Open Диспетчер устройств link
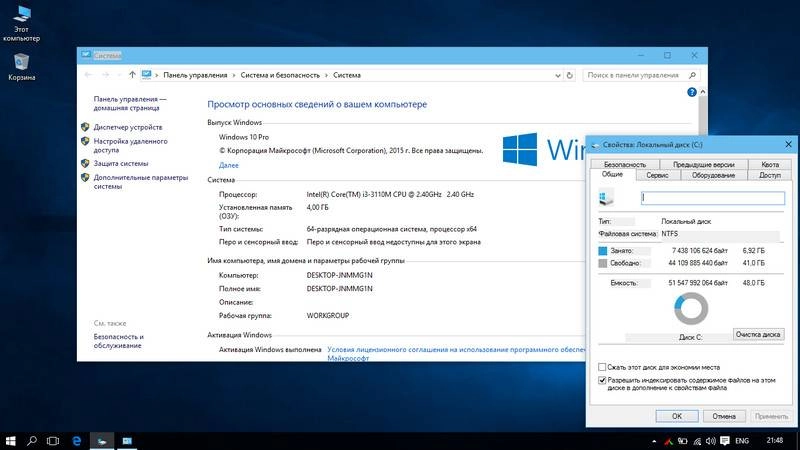This screenshot has height=450, width=800. tap(128, 127)
